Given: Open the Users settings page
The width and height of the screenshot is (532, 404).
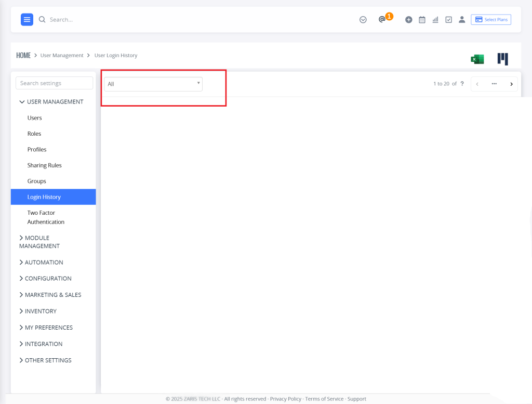Looking at the screenshot, I should [x=35, y=118].
